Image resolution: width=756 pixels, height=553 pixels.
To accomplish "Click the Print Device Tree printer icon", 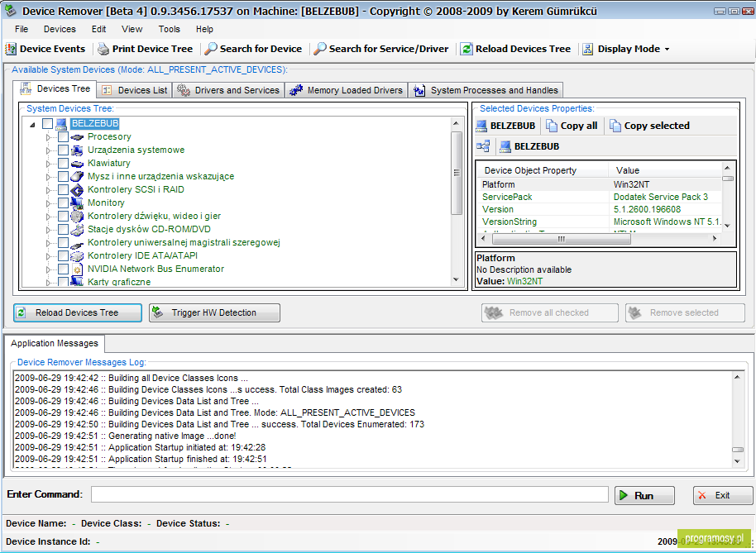I will [103, 49].
